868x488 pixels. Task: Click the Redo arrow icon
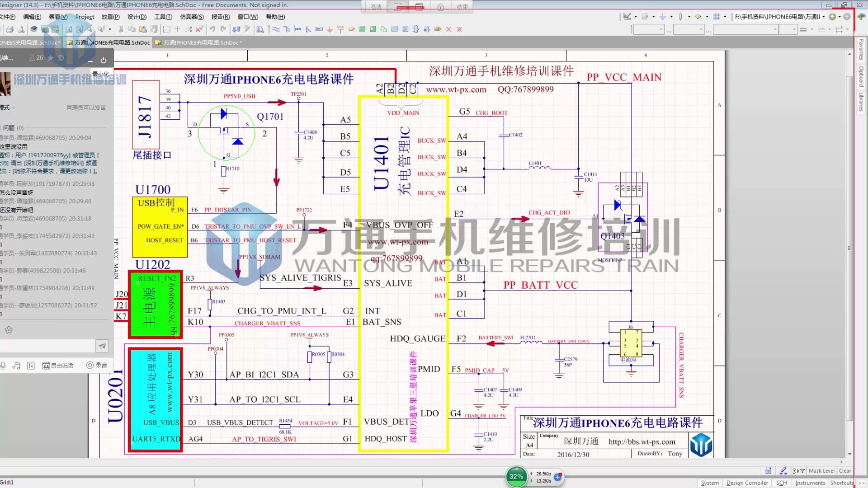[223, 29]
